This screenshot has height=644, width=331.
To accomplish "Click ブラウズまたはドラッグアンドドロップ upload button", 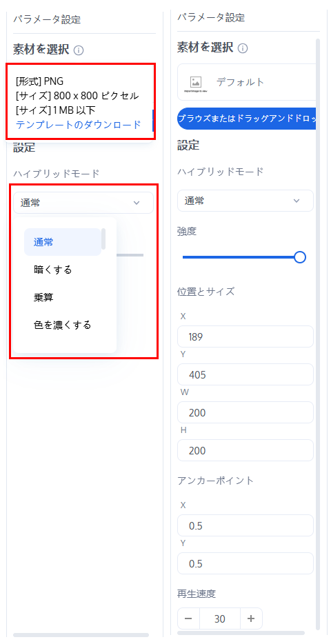I will (x=246, y=119).
